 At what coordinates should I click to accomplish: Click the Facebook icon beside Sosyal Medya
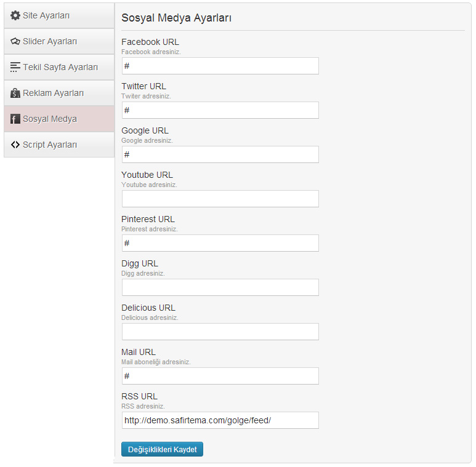click(x=15, y=119)
